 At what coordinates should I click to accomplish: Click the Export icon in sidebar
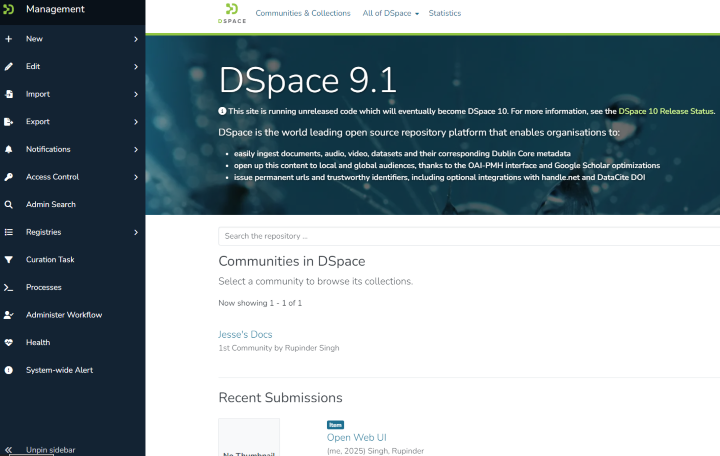(x=9, y=122)
